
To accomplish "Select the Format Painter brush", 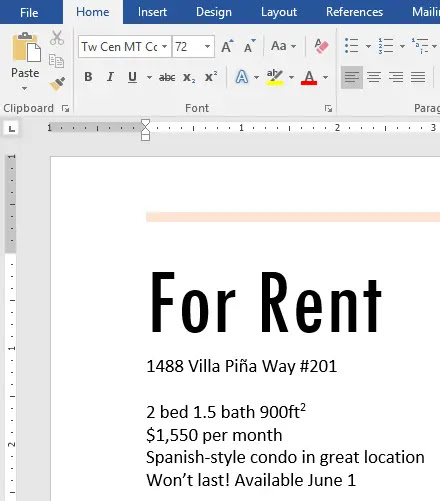I will (x=57, y=84).
